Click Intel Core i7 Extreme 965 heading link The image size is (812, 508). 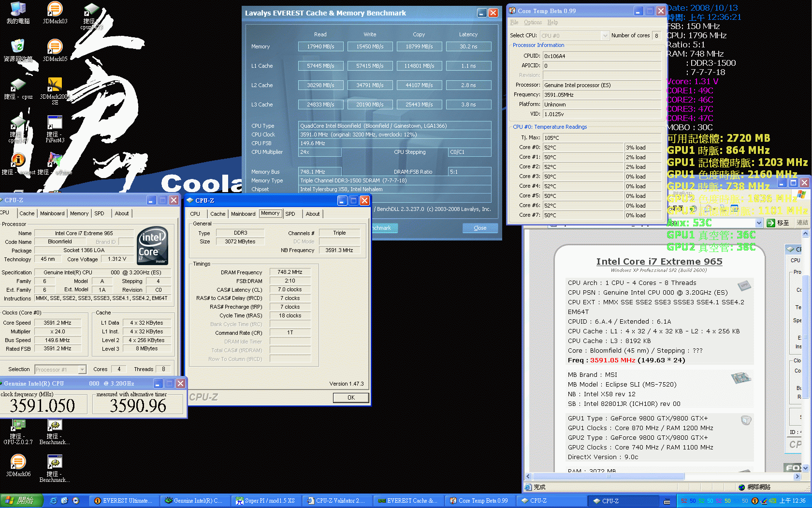pos(659,261)
